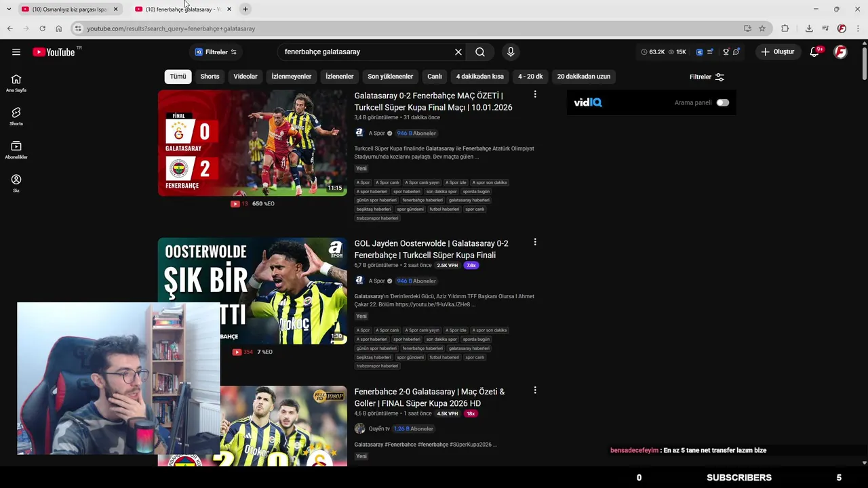Open a new browser tab
This screenshot has width=868, height=488.
point(245,9)
